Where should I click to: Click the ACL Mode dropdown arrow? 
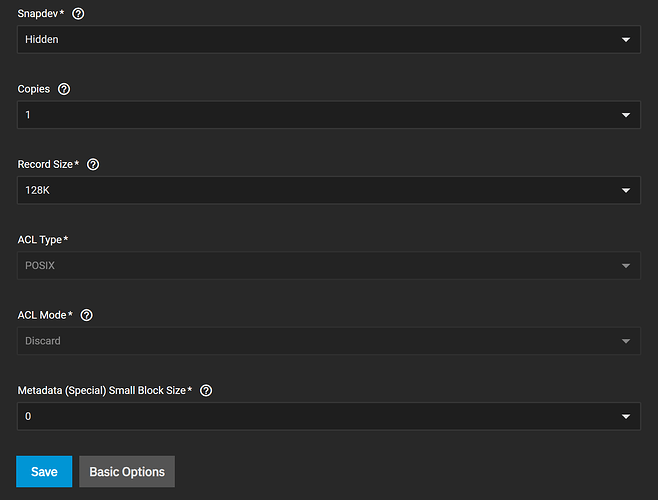(x=626, y=341)
